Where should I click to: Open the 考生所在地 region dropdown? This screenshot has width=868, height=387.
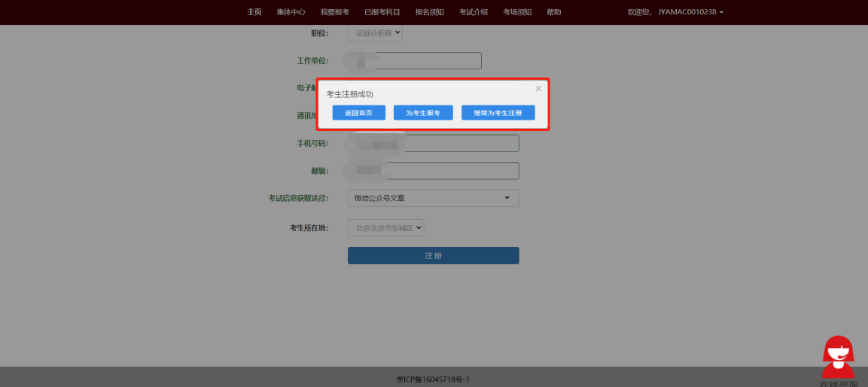click(385, 227)
